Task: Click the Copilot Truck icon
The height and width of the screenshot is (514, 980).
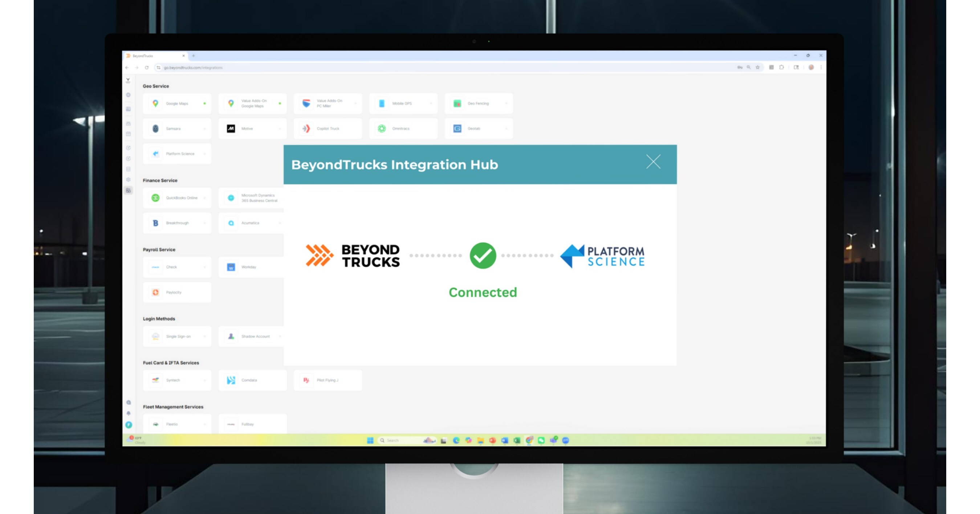Action: pos(306,128)
